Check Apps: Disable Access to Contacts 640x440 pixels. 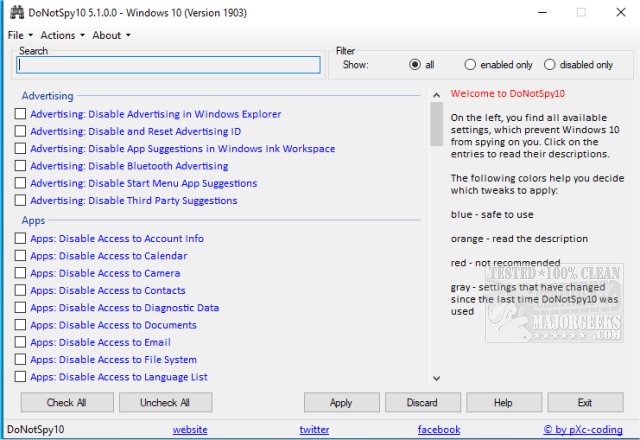[x=20, y=290]
